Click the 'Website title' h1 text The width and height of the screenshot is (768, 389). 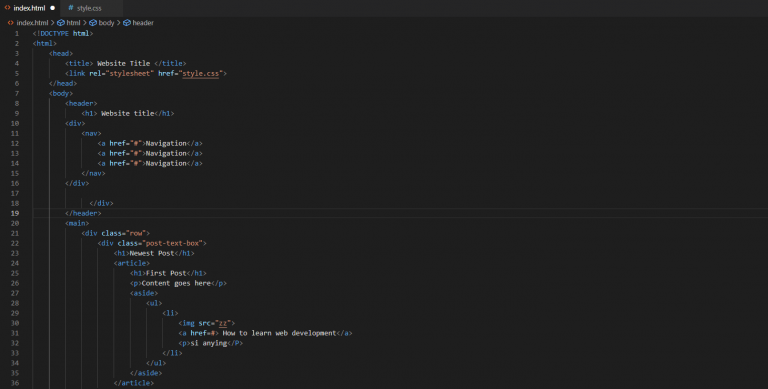point(128,114)
